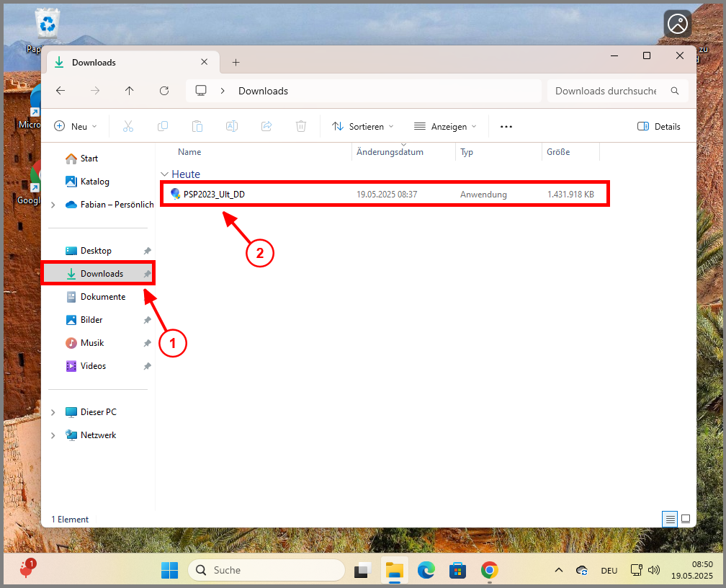Delete the file using the trash icon
Viewport: 726px width, 588px height.
(301, 126)
